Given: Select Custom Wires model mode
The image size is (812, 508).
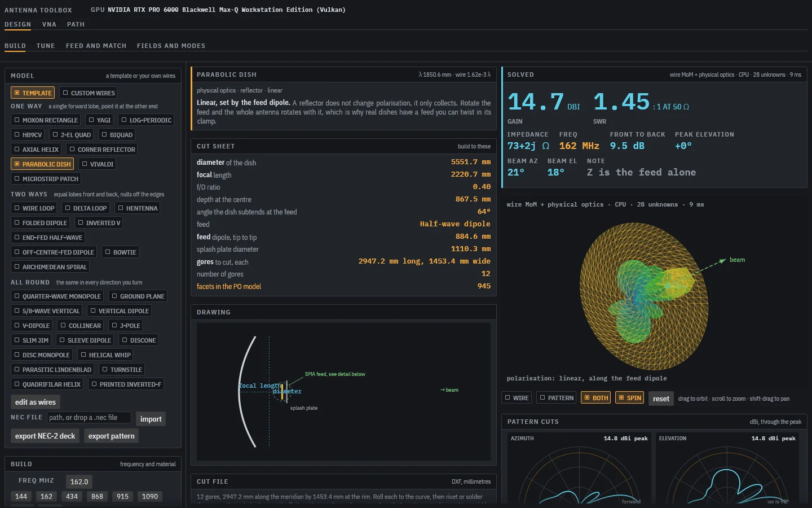Looking at the screenshot, I should pyautogui.click(x=89, y=93).
